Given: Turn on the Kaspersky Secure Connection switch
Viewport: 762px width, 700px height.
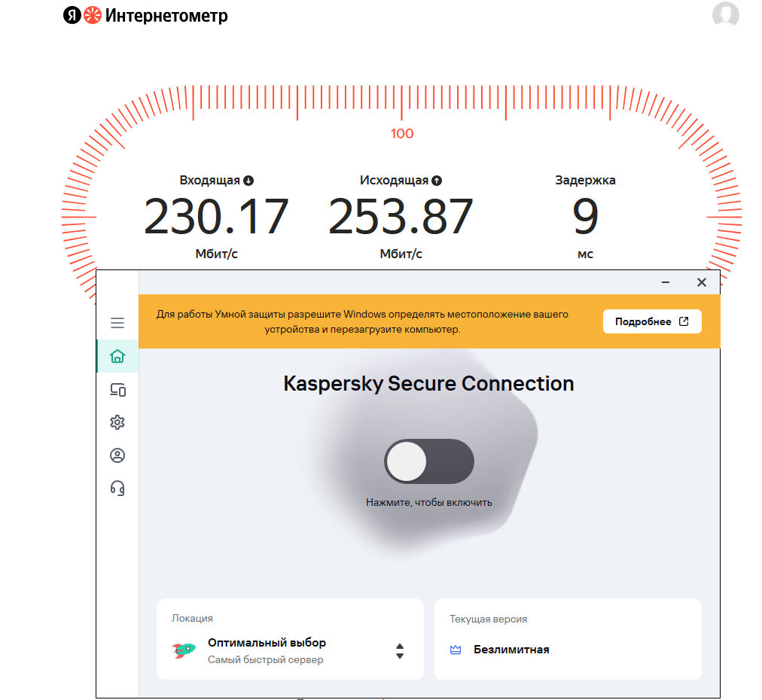Looking at the screenshot, I should [x=429, y=461].
